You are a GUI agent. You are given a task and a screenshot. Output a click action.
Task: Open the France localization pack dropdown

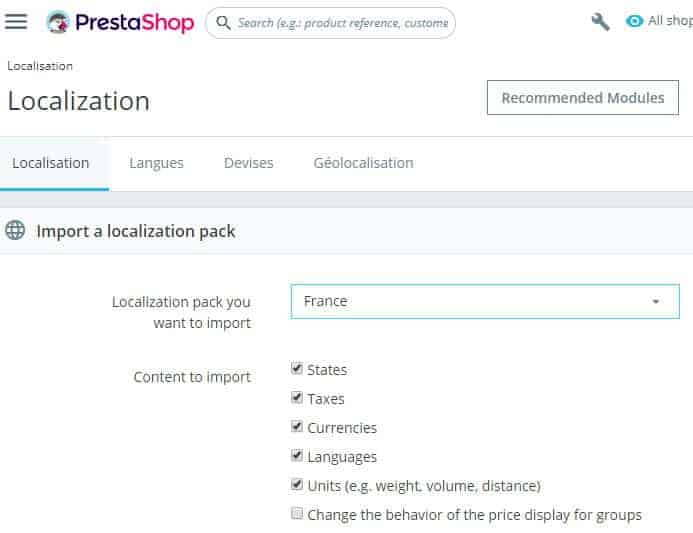click(x=485, y=301)
